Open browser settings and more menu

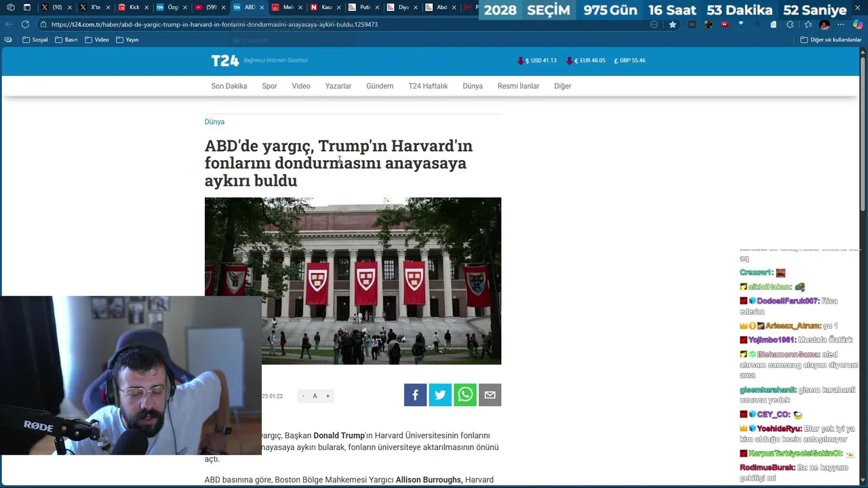[x=842, y=24]
